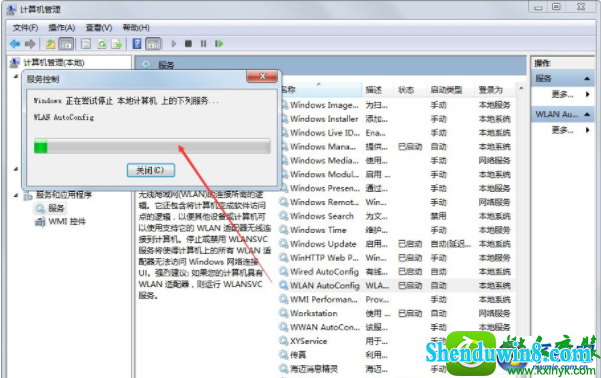The width and height of the screenshot is (601, 378).
Task: Click the gear icon beside WLAN AutoConfig
Action: tap(283, 285)
